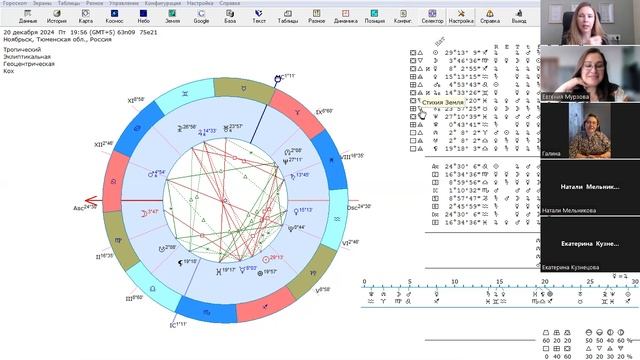Select the Pluto row 0°43'41" in table
This screenshot has height=360, width=640.
(x=474, y=124)
